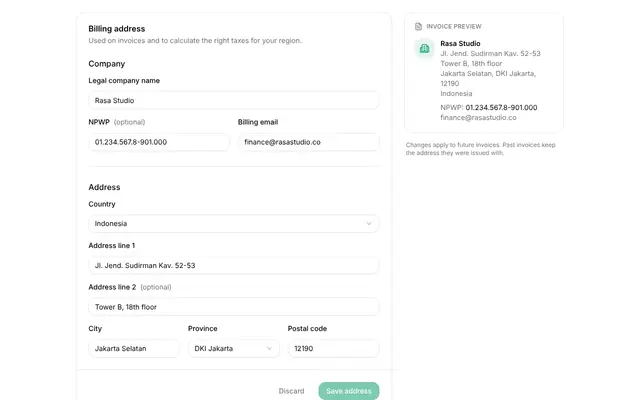
Task: Click the INVOICE PREVIEW label
Action: coord(454,27)
